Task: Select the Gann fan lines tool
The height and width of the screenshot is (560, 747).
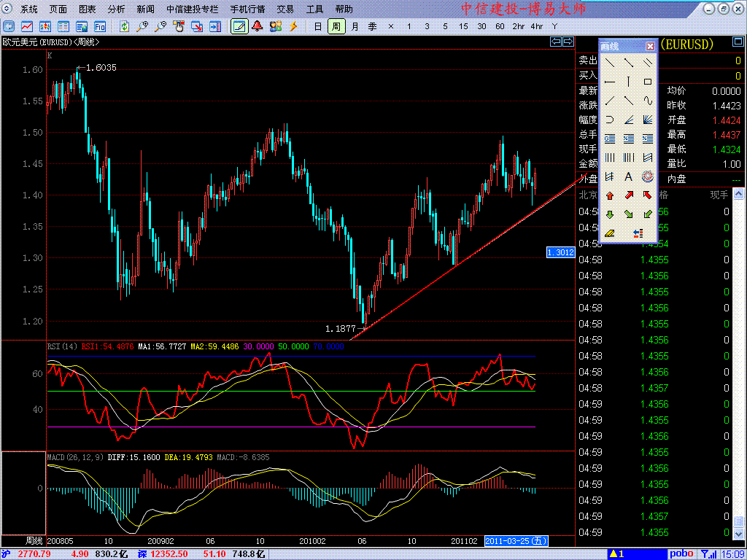Action: 647,120
